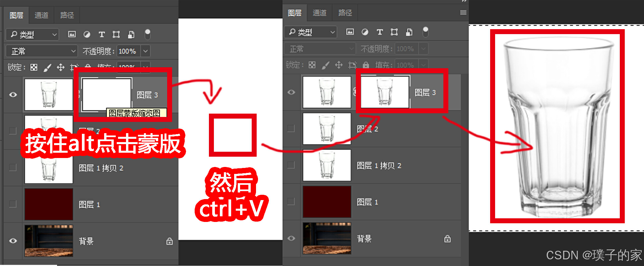Switch to 路径 tab in left panel
The width and height of the screenshot is (644, 266).
(x=67, y=15)
